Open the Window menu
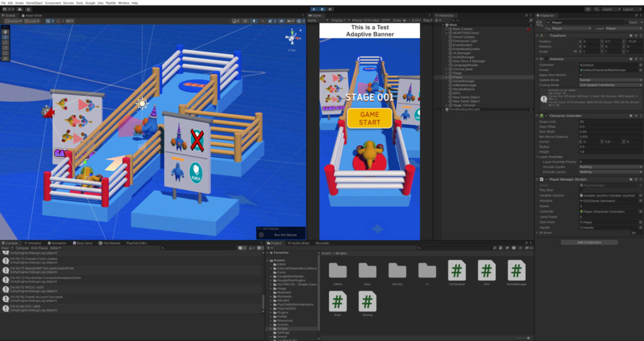 (x=123, y=3)
